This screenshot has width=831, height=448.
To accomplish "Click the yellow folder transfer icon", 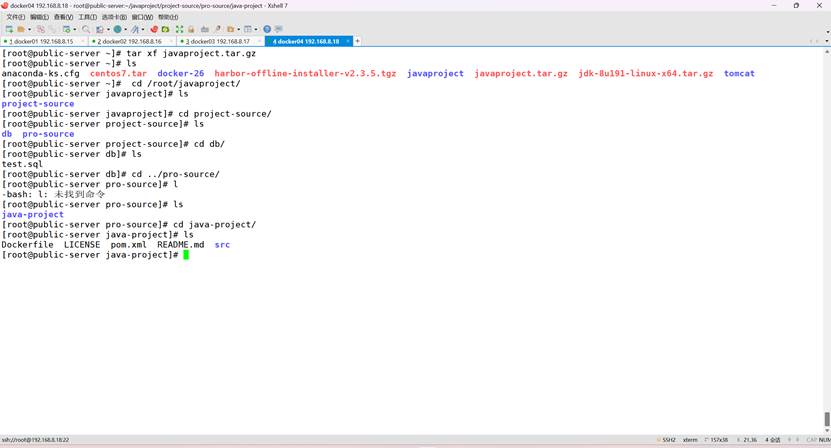I will pyautogui.click(x=231, y=29).
